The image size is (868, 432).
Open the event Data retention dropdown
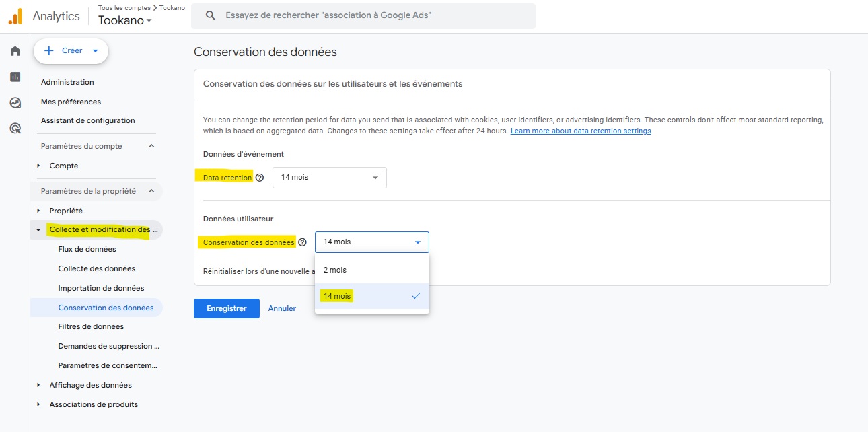pos(329,178)
